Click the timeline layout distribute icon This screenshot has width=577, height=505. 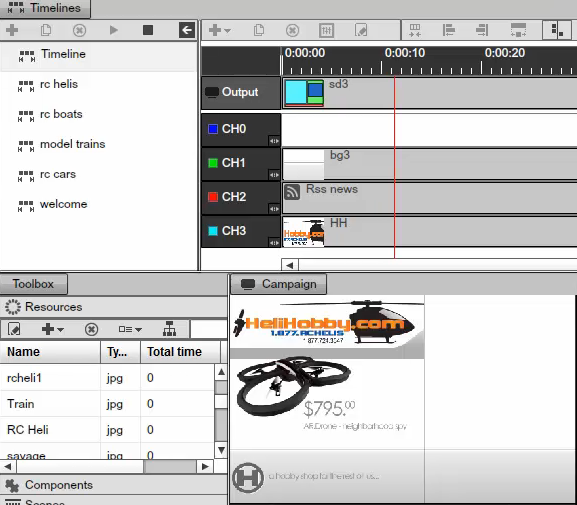tap(518, 30)
